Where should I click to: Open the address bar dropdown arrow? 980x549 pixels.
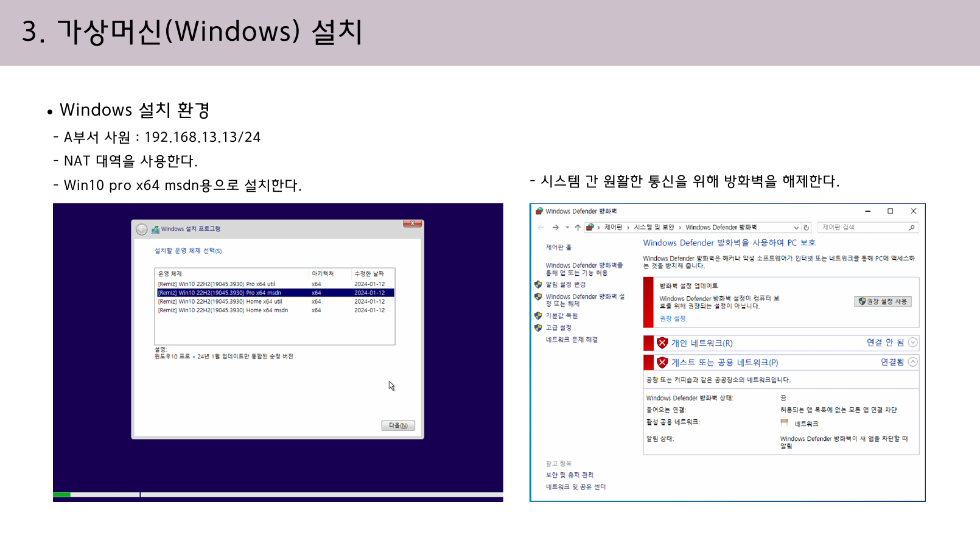click(796, 228)
